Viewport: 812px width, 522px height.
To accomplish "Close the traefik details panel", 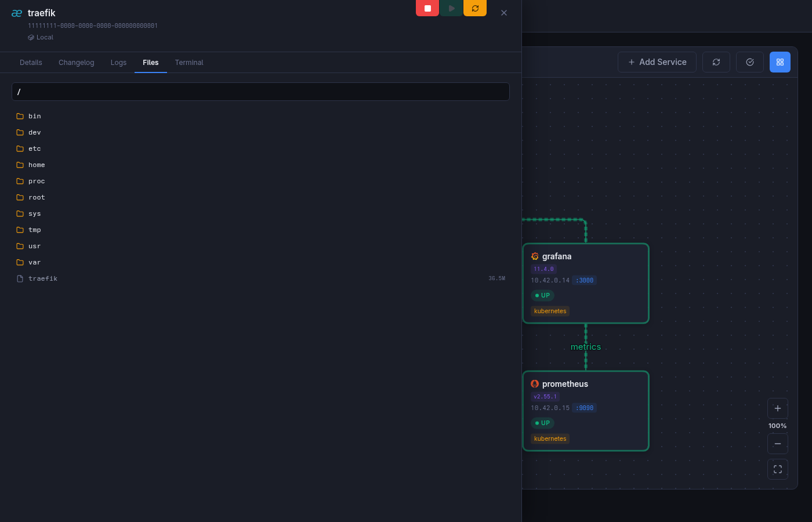I will point(504,13).
